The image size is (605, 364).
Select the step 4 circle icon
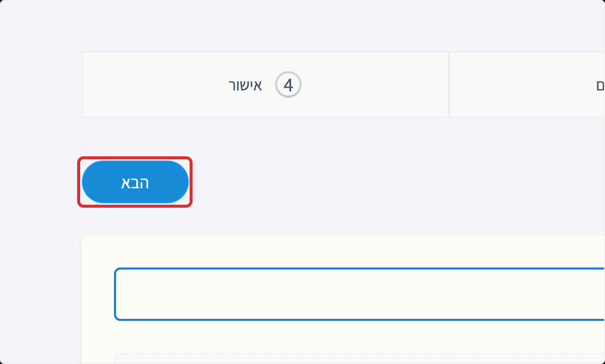(288, 85)
